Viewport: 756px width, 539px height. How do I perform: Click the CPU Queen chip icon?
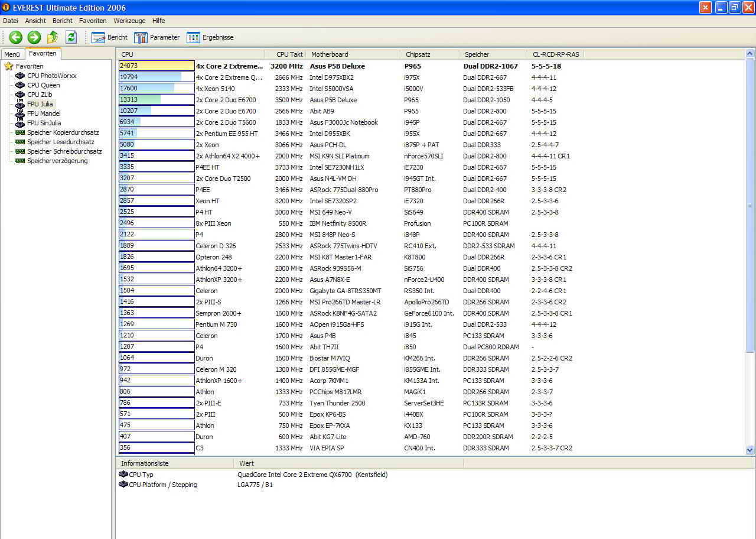(20, 85)
